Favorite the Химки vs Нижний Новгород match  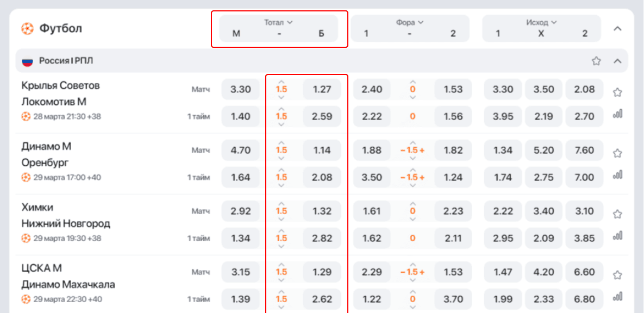coord(617,214)
